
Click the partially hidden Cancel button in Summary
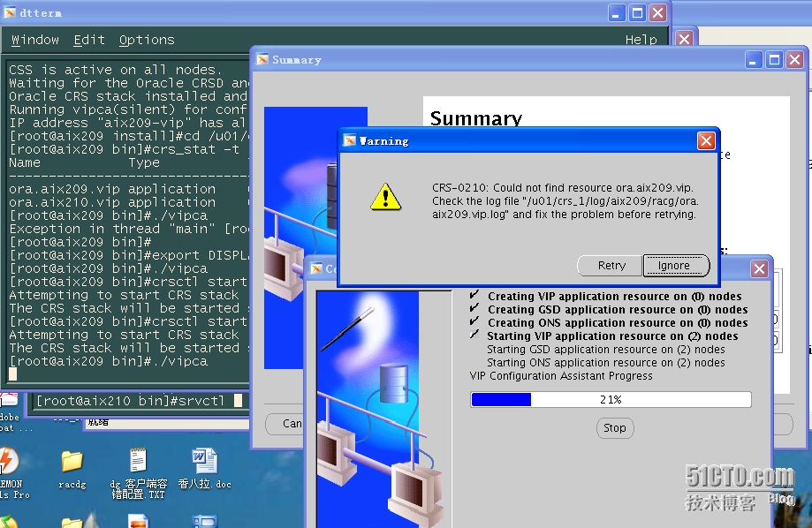point(285,424)
